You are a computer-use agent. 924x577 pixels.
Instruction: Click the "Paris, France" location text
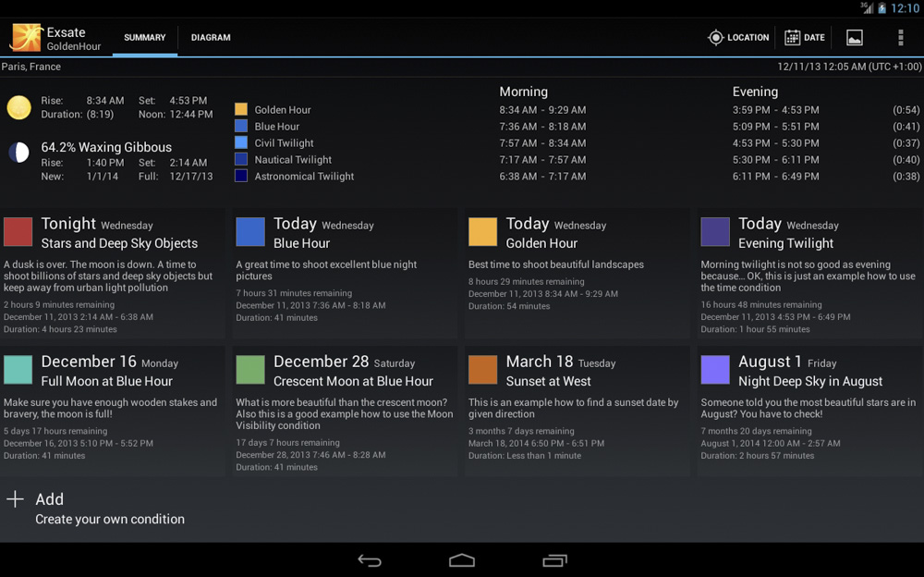pyautogui.click(x=31, y=67)
